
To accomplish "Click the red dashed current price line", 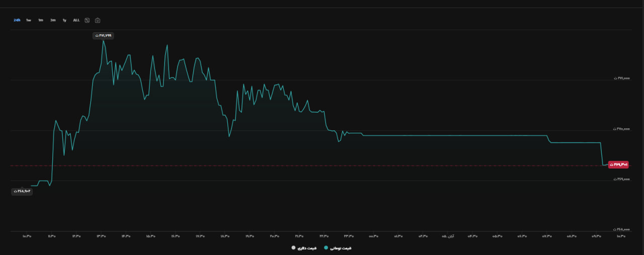I will (307, 165).
